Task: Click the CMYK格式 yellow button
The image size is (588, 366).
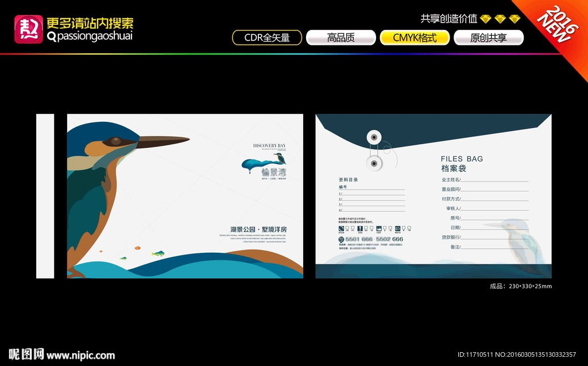Action: [415, 37]
